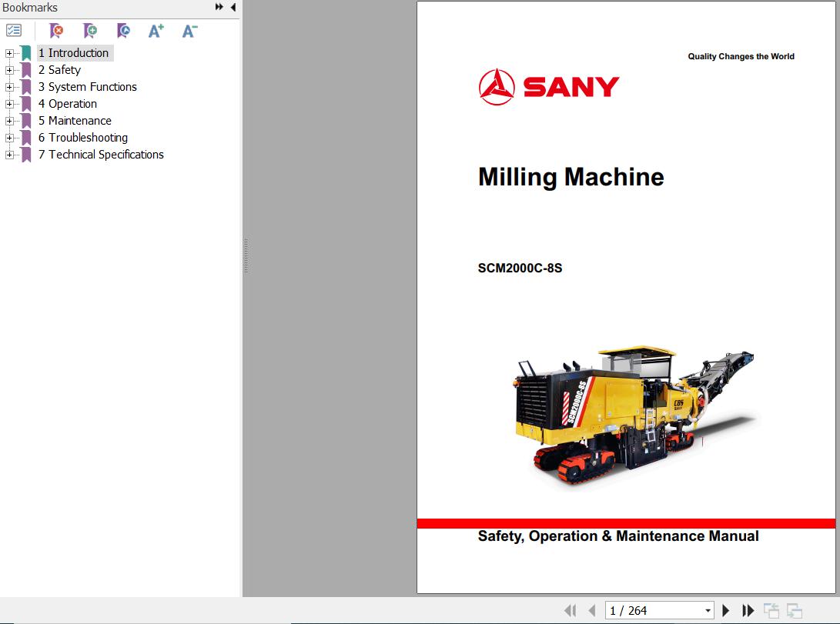Click the panel splitter handle beside the Bookmarks panel

click(x=246, y=255)
